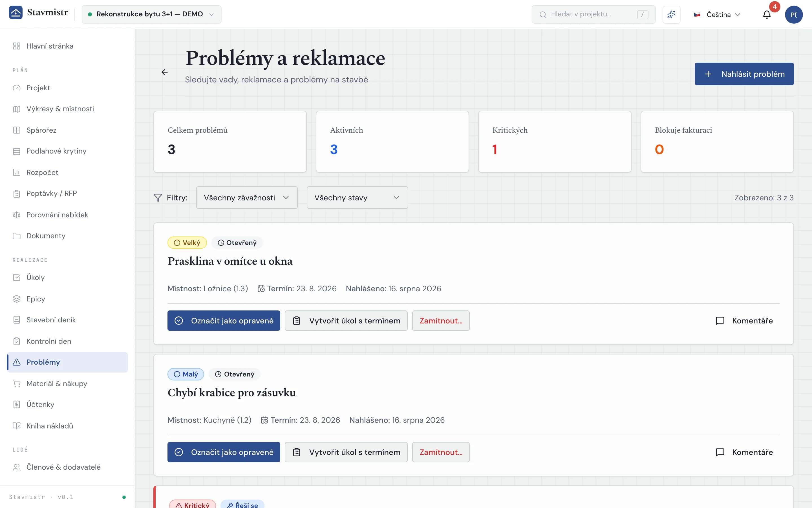Viewport: 812px width, 508px height.
Task: Click the Dokumenty folder icon
Action: click(16, 236)
